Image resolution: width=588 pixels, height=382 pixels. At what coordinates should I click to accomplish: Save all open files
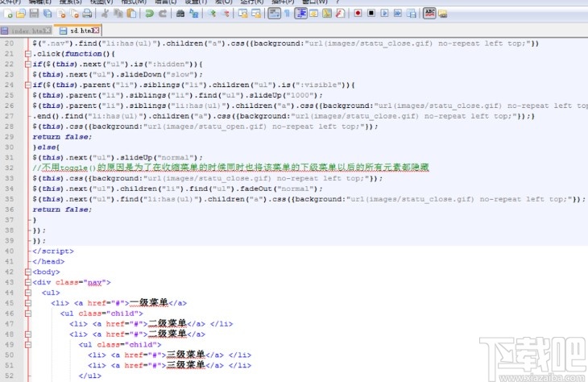tap(48, 14)
